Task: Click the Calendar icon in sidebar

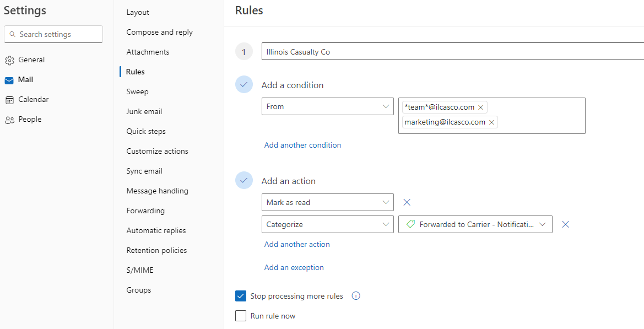Action: point(9,100)
